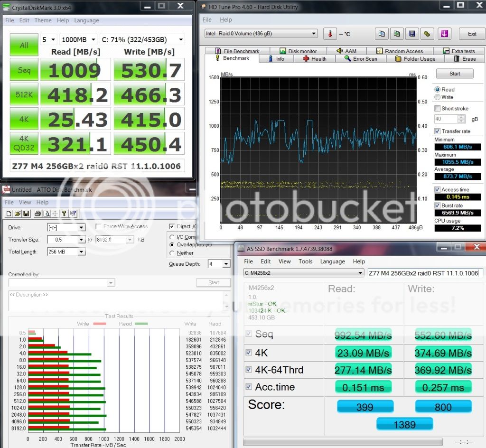Click the yellow question mark icon in ATTO
Viewport: 486px width, 448px height.
pyautogui.click(x=65, y=214)
